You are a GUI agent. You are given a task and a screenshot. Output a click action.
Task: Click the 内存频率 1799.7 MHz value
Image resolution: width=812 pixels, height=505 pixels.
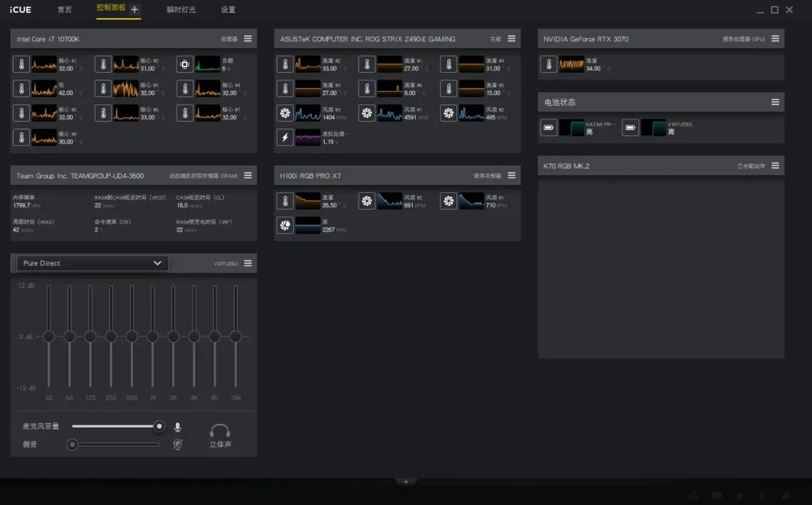point(27,205)
